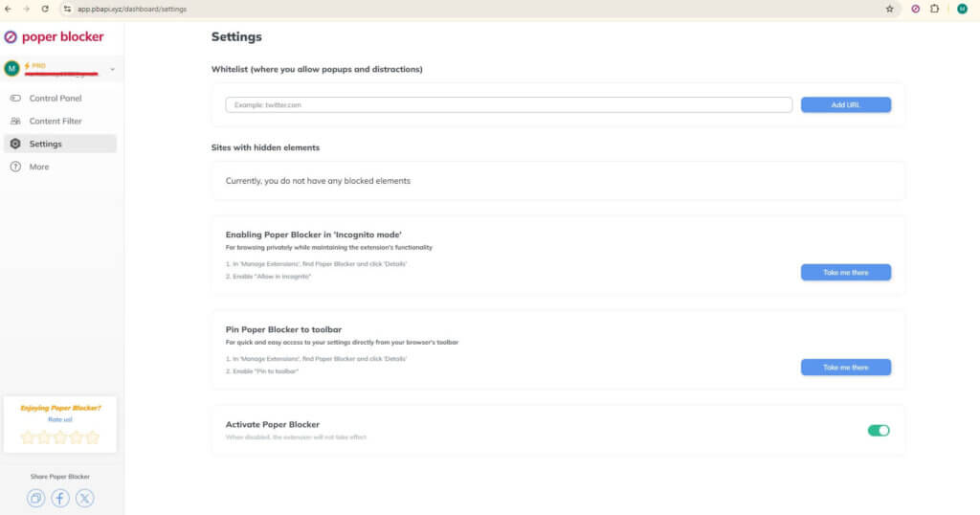This screenshot has height=515, width=980.
Task: Click the More question mark icon
Action: pyautogui.click(x=15, y=167)
